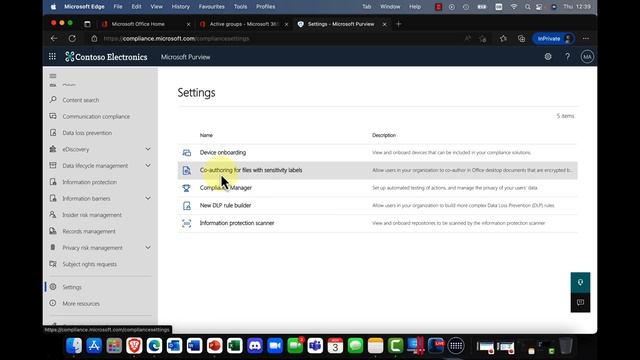Switch to Microsoft Office Home tab
The width and height of the screenshot is (640, 360).
138,24
